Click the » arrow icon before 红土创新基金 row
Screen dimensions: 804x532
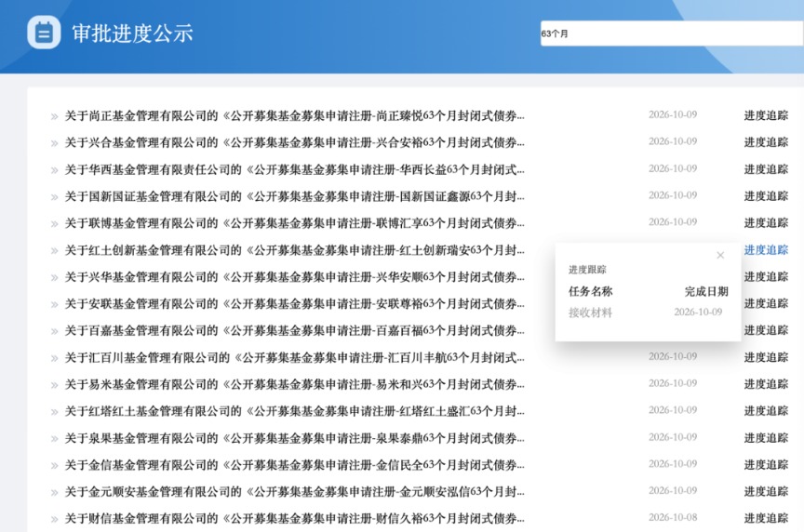[x=54, y=251]
